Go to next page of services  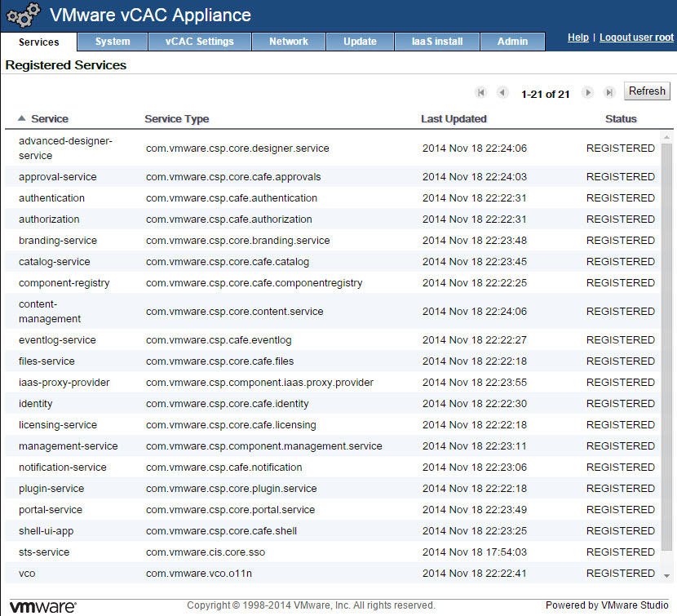587,93
